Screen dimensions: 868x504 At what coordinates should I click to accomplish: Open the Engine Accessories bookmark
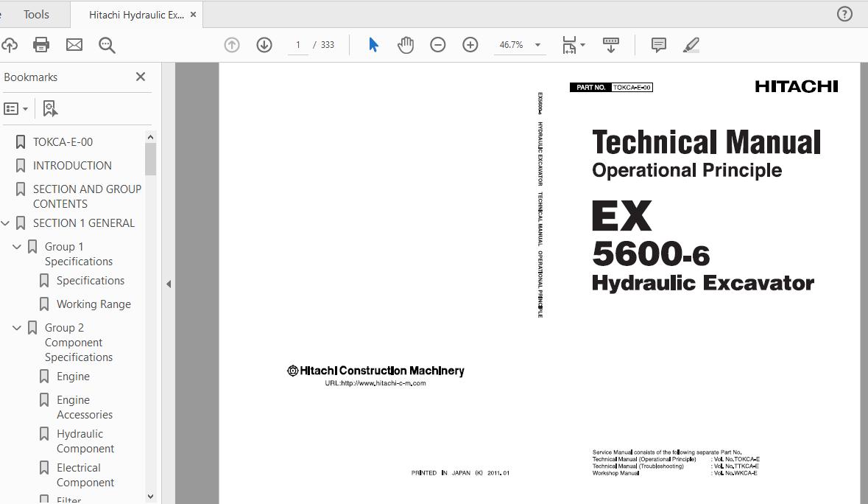(x=84, y=407)
